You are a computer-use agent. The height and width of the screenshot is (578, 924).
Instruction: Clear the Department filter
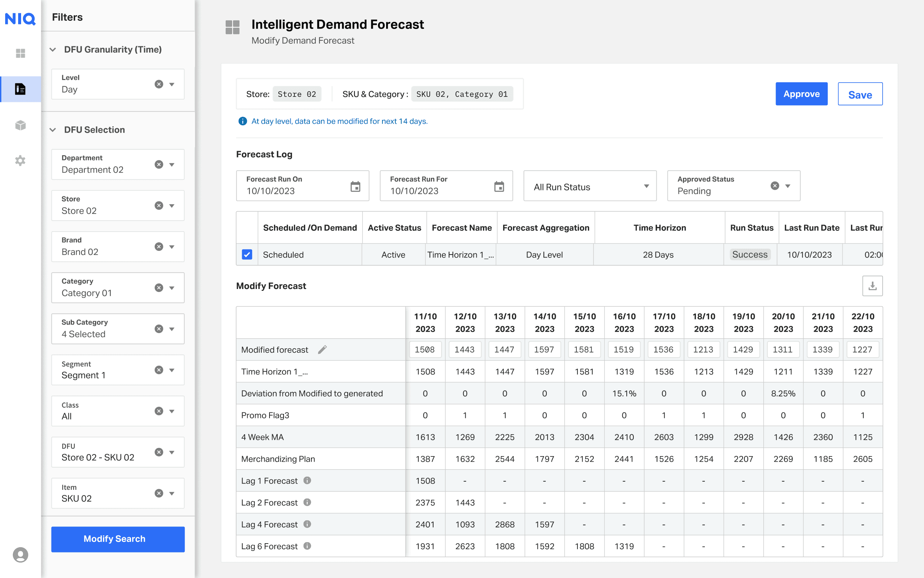pyautogui.click(x=159, y=165)
